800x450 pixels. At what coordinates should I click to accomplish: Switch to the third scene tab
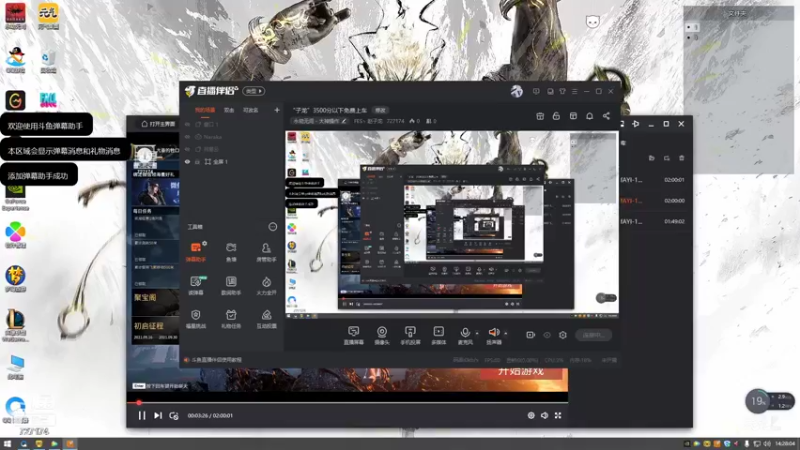point(251,110)
